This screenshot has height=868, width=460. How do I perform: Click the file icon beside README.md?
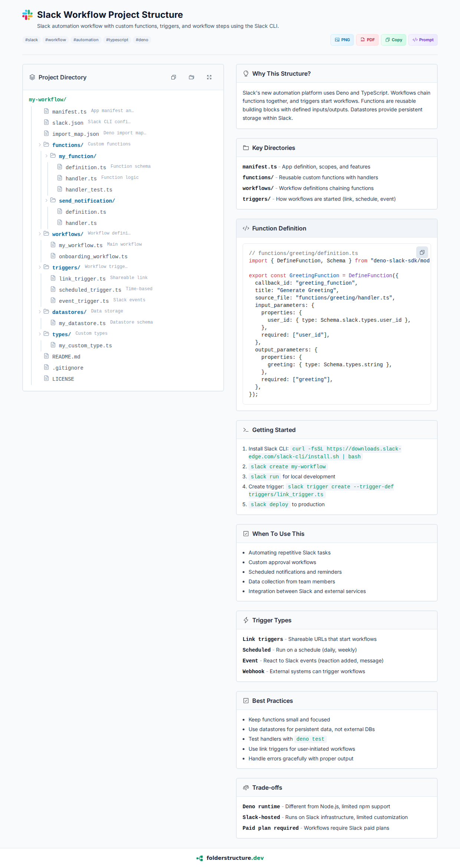46,356
